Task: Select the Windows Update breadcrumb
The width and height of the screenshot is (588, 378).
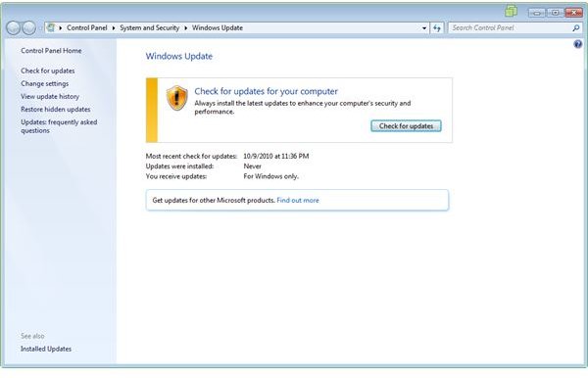Action: click(x=218, y=27)
